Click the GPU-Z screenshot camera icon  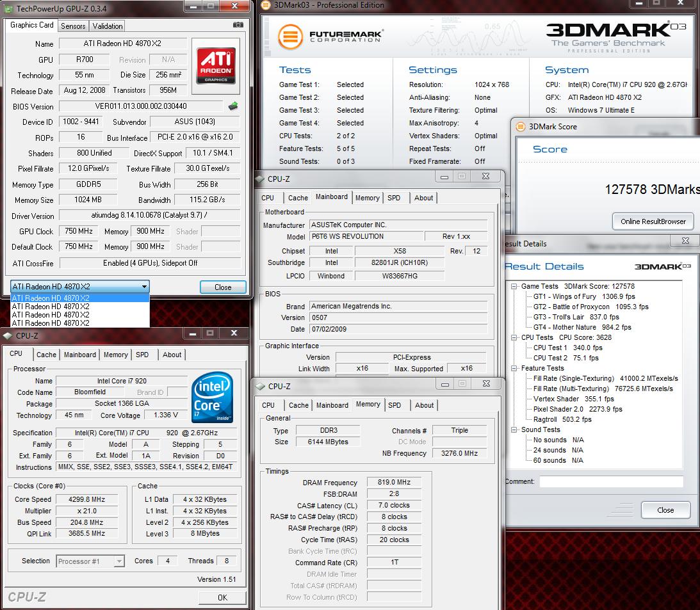pyautogui.click(x=238, y=25)
